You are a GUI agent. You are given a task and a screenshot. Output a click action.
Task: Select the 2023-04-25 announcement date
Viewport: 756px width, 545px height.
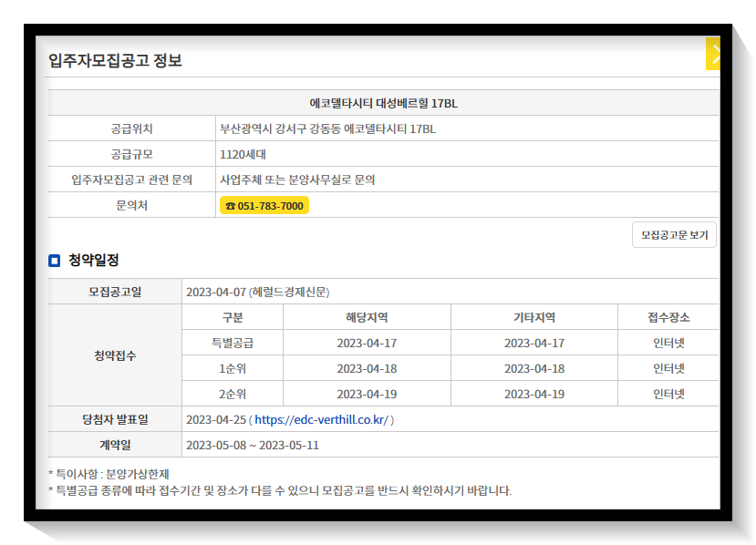pyautogui.click(x=216, y=420)
